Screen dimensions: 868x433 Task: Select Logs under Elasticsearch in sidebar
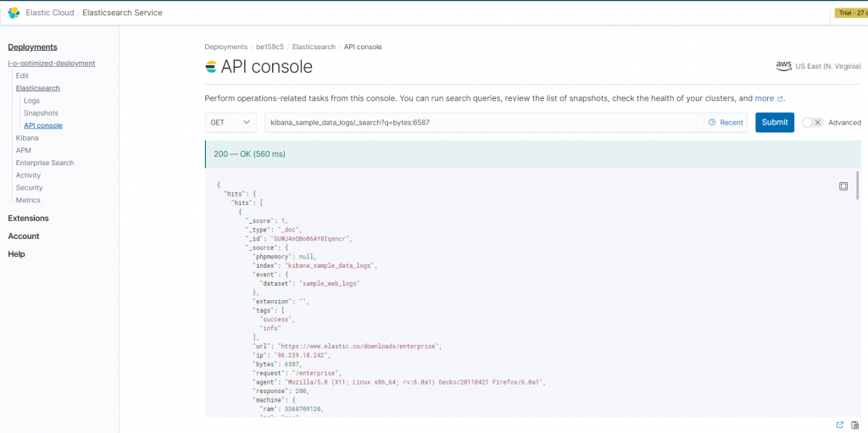pos(31,101)
